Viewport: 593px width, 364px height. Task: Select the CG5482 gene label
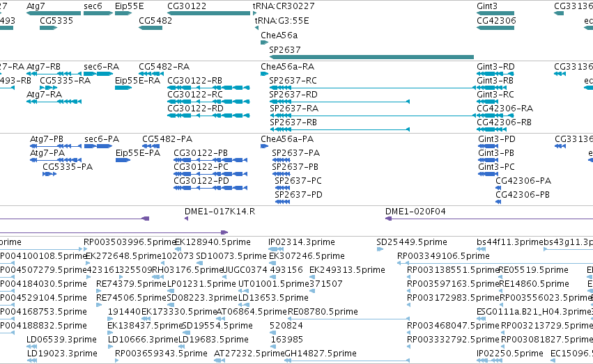(155, 21)
